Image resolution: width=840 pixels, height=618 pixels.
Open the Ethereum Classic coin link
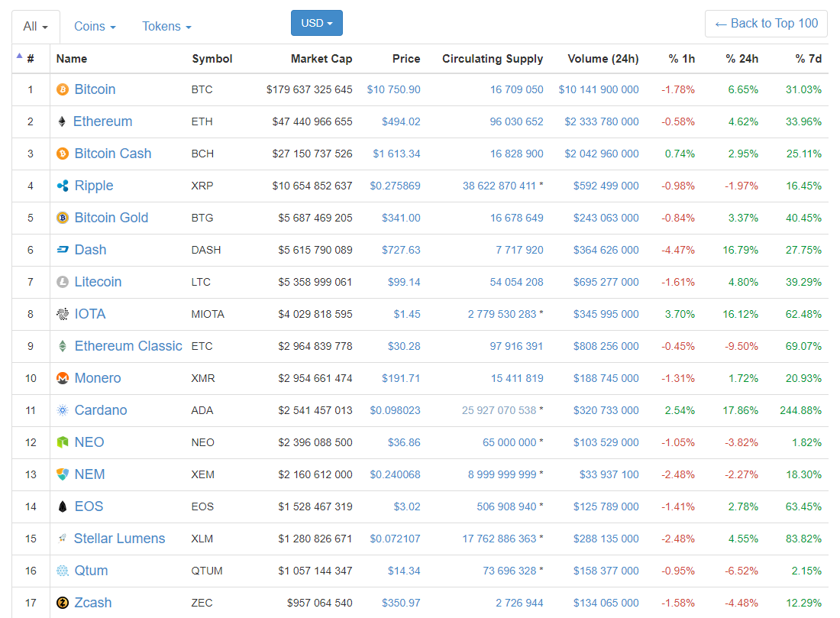[128, 346]
